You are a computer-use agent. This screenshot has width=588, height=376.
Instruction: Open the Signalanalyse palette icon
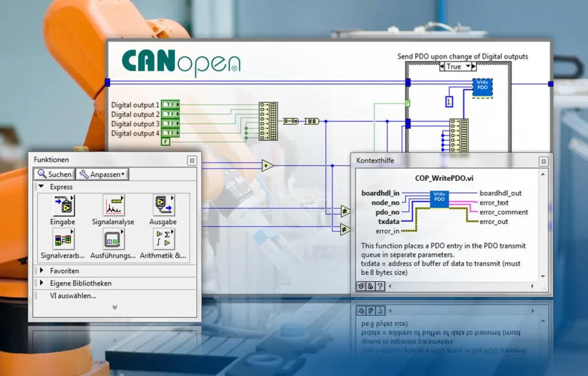pyautogui.click(x=113, y=206)
